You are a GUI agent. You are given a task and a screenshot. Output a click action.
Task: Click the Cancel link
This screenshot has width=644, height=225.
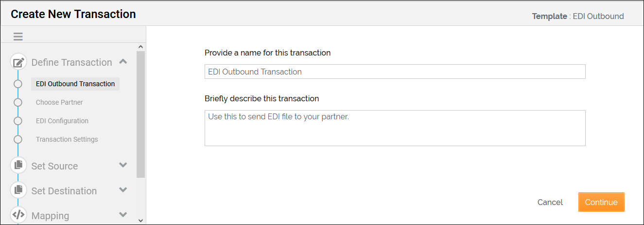point(550,202)
